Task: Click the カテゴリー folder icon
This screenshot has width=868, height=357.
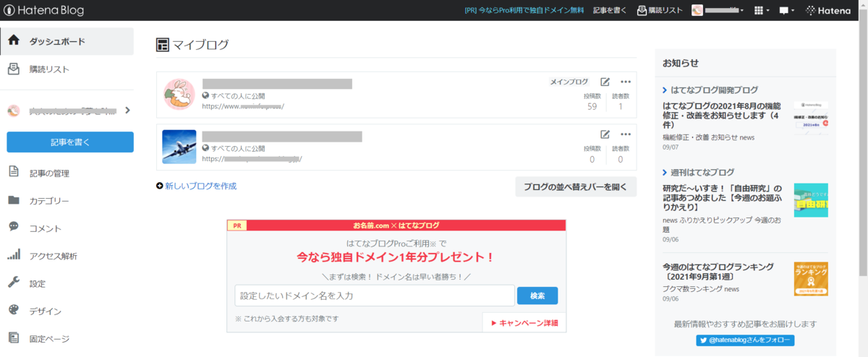Action: point(14,200)
